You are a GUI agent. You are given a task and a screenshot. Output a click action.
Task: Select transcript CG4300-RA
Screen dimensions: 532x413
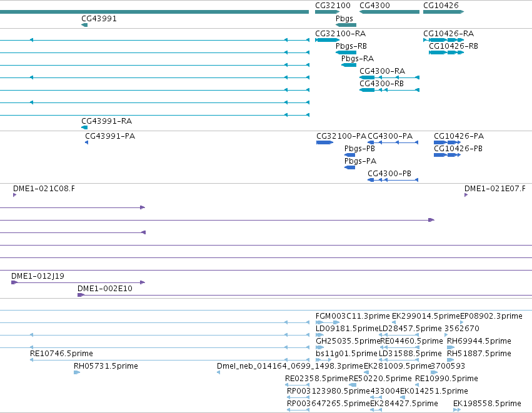point(389,77)
